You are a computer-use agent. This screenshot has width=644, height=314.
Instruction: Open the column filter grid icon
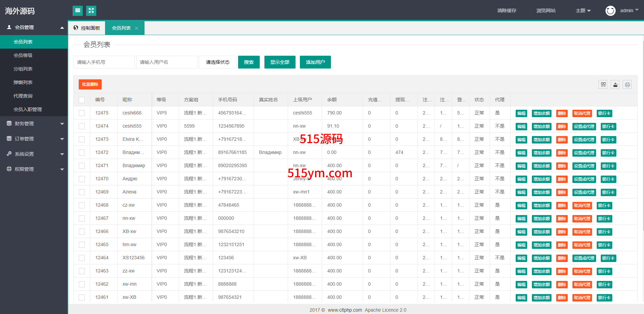click(x=603, y=85)
